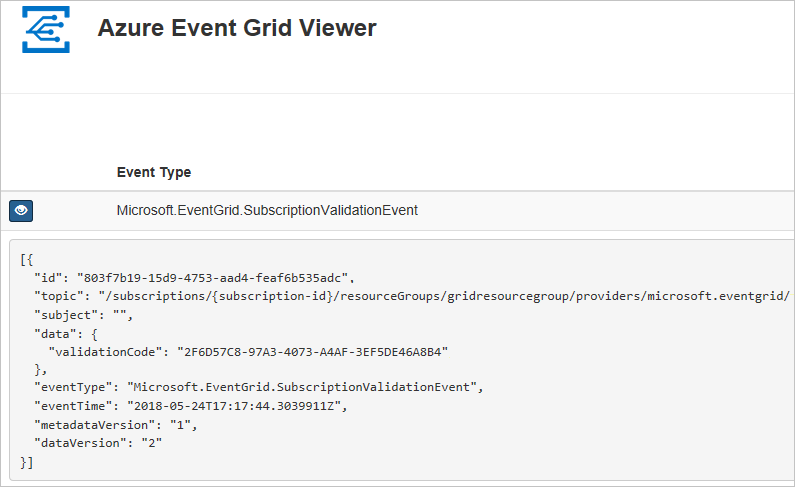Click the "eventType" line in JSON
The width and height of the screenshot is (795, 487).
259,387
